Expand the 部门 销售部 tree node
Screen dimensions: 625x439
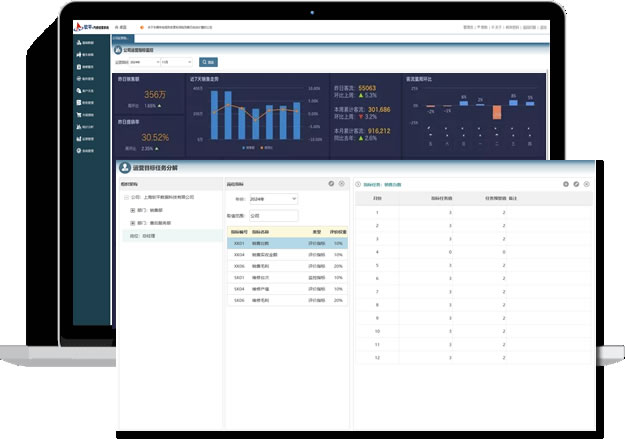[x=133, y=211]
